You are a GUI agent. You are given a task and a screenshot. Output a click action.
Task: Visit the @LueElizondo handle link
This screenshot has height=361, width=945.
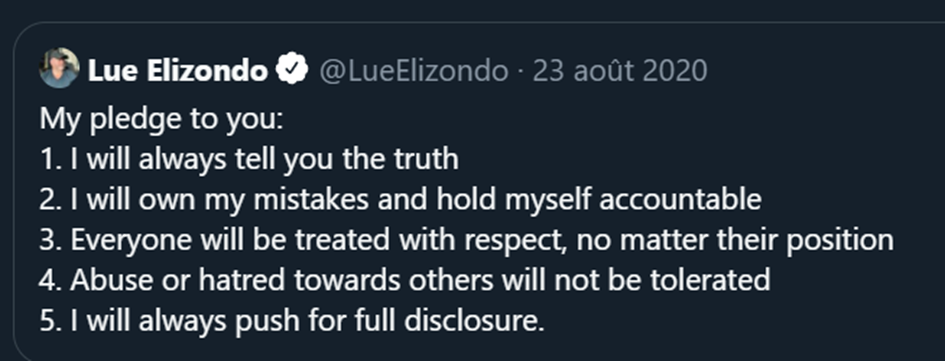(x=413, y=71)
